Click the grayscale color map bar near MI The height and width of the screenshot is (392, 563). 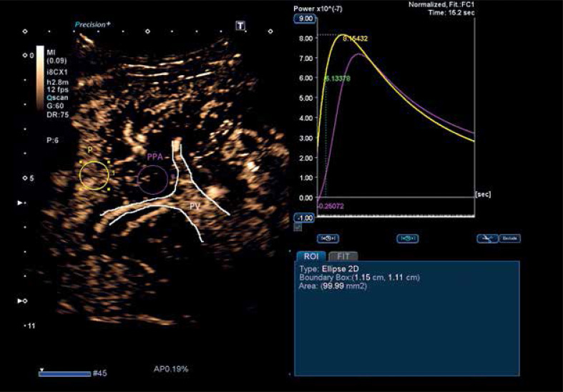pos(41,77)
